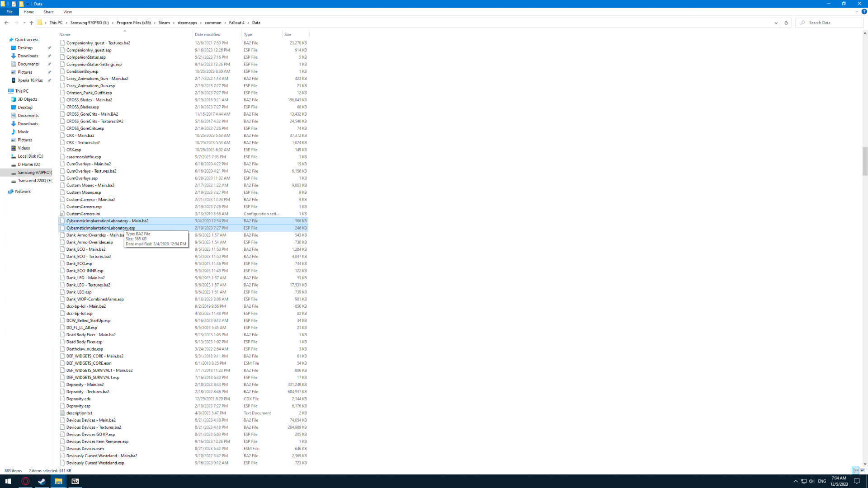Click Steam in the breadcrumb path
This screenshot has height=488, width=868.
coord(164,23)
